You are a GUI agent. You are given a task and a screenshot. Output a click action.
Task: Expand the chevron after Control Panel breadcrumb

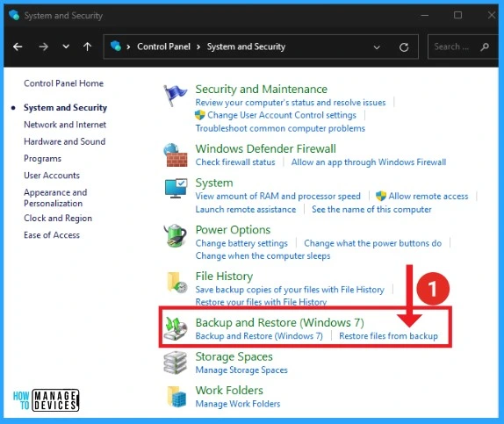pos(198,47)
